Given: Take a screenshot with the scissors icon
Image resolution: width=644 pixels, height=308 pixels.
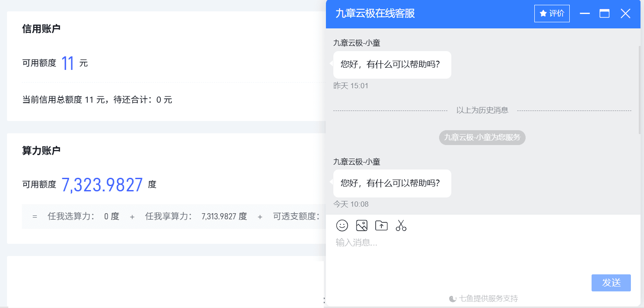Looking at the screenshot, I should pyautogui.click(x=401, y=225).
